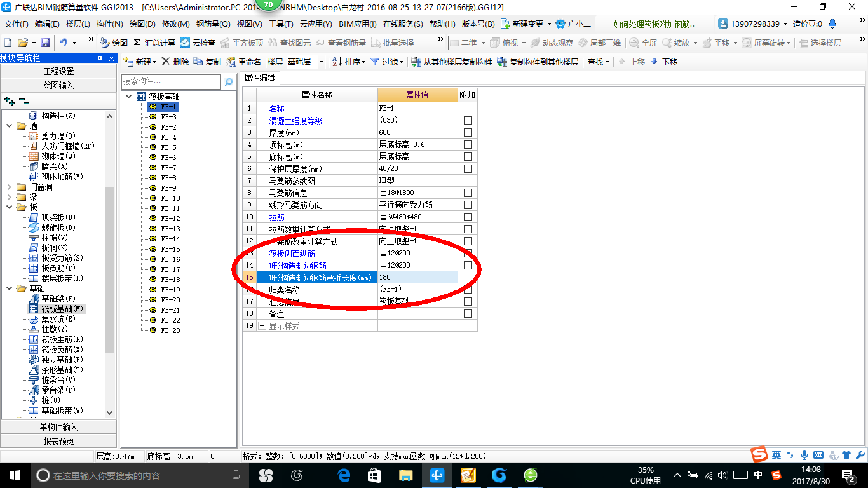
Task: Collapse the 板 folder
Action: pos(9,207)
